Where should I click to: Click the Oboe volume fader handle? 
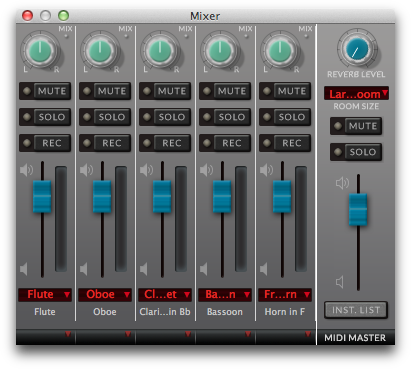(102, 196)
